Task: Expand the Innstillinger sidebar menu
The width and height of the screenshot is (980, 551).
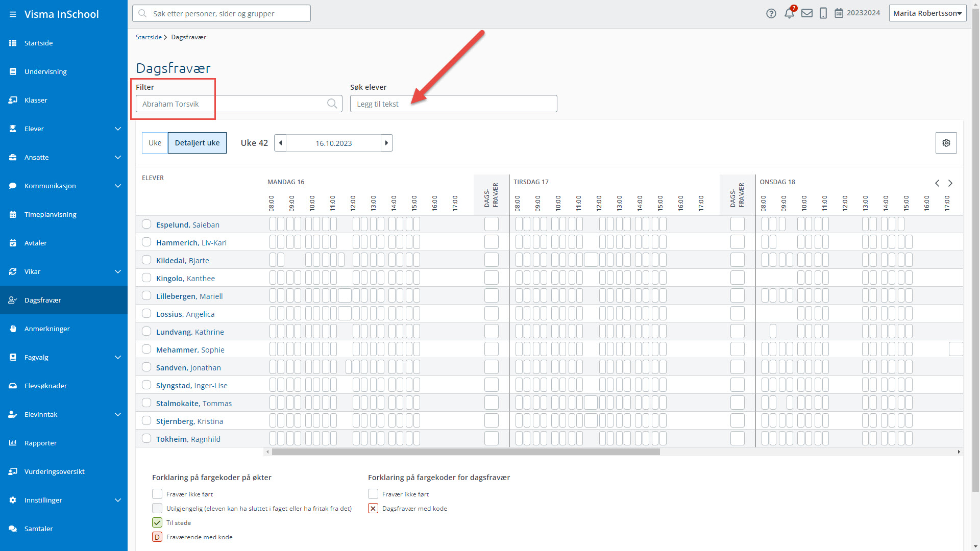Action: tap(118, 500)
